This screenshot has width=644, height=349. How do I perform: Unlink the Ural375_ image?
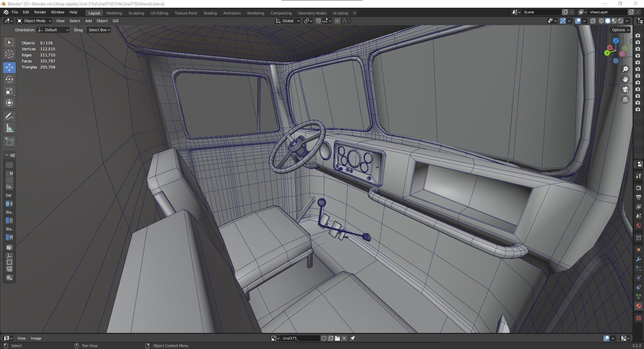[344, 338]
